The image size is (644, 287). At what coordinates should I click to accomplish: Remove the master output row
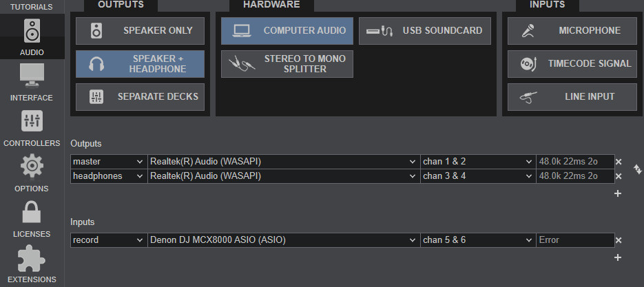(619, 162)
